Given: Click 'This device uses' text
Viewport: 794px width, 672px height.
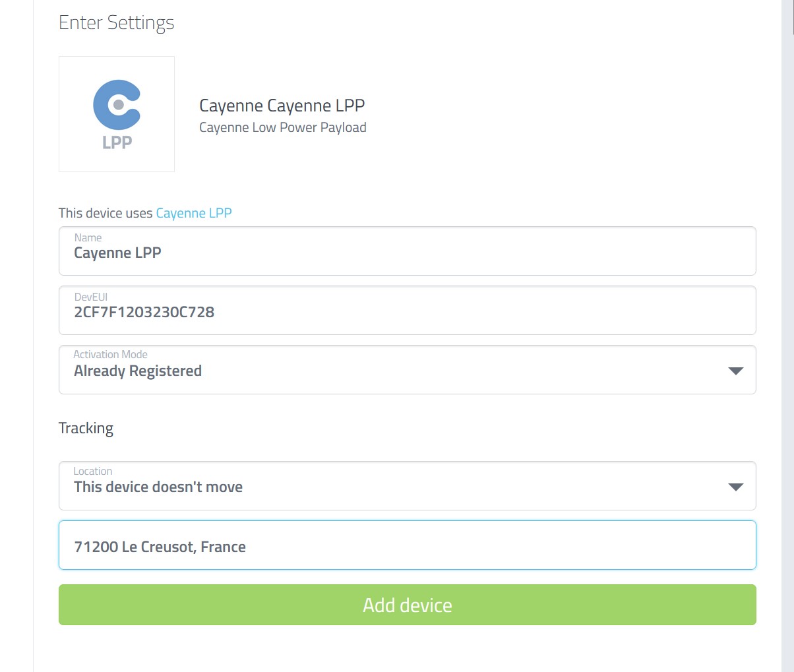Looking at the screenshot, I should click(x=106, y=213).
